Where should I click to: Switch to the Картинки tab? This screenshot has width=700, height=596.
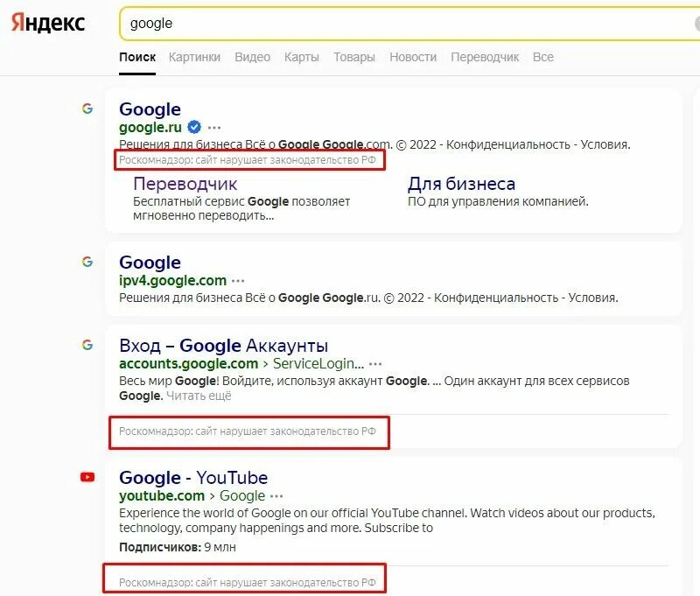[x=194, y=57]
